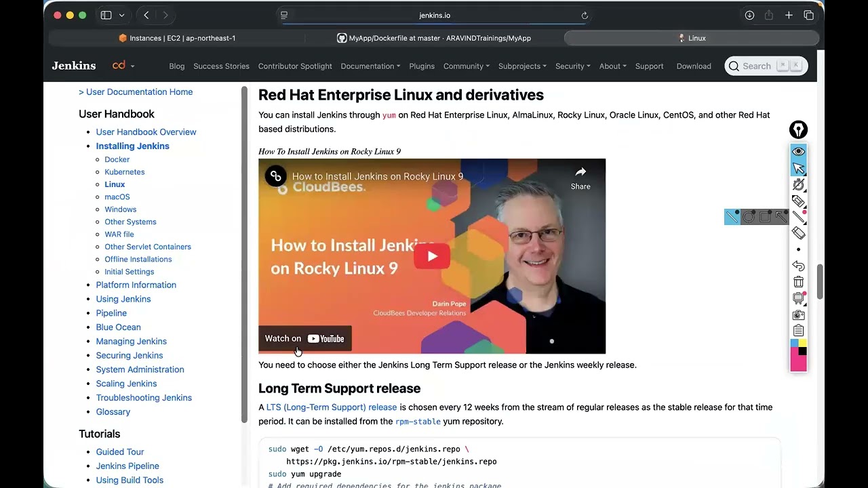Open the page reader menu icon in address bar
868x488 pixels.
click(284, 15)
